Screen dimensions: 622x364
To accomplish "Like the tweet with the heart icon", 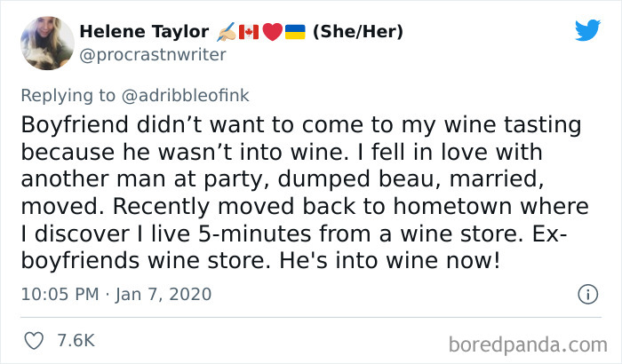I will coord(35,340).
